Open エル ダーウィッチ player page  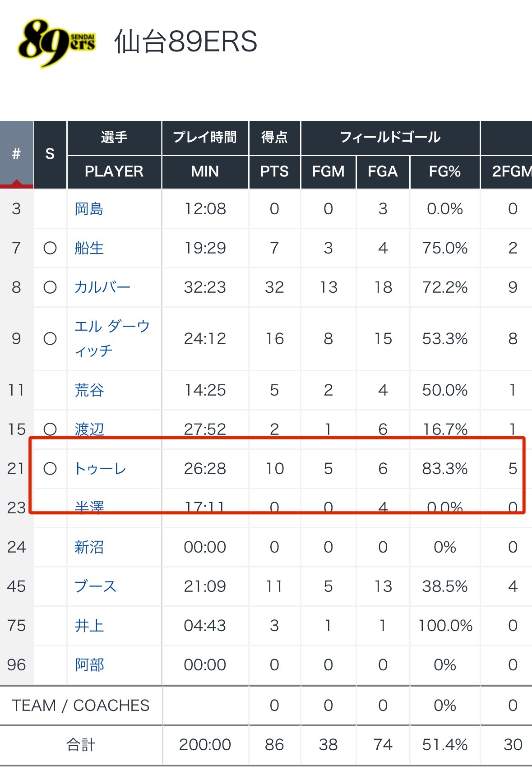point(111,338)
